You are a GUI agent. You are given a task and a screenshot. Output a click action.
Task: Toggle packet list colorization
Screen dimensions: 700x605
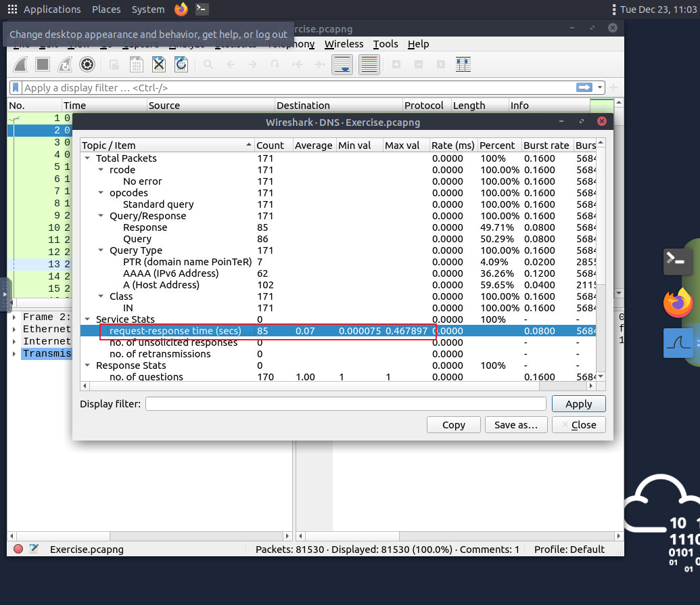pyautogui.click(x=369, y=65)
